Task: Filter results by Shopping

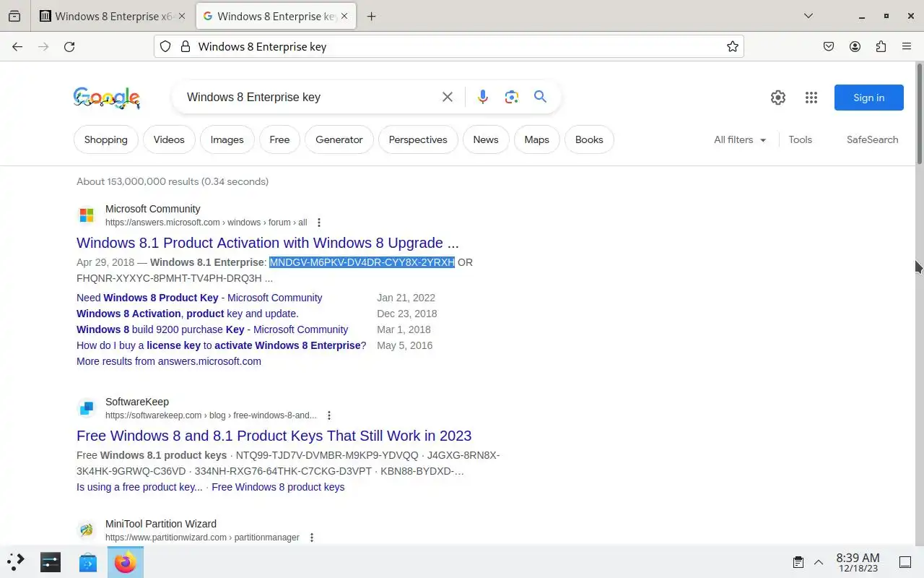Action: 105,139
